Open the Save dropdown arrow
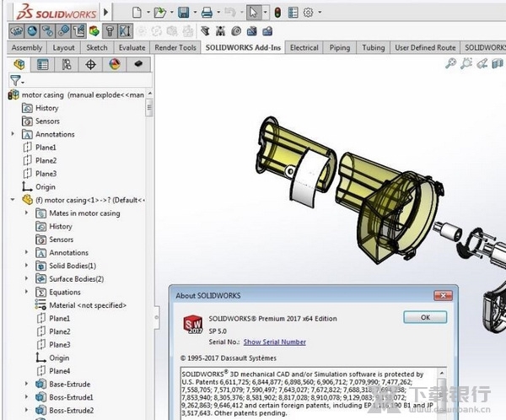 (x=195, y=13)
